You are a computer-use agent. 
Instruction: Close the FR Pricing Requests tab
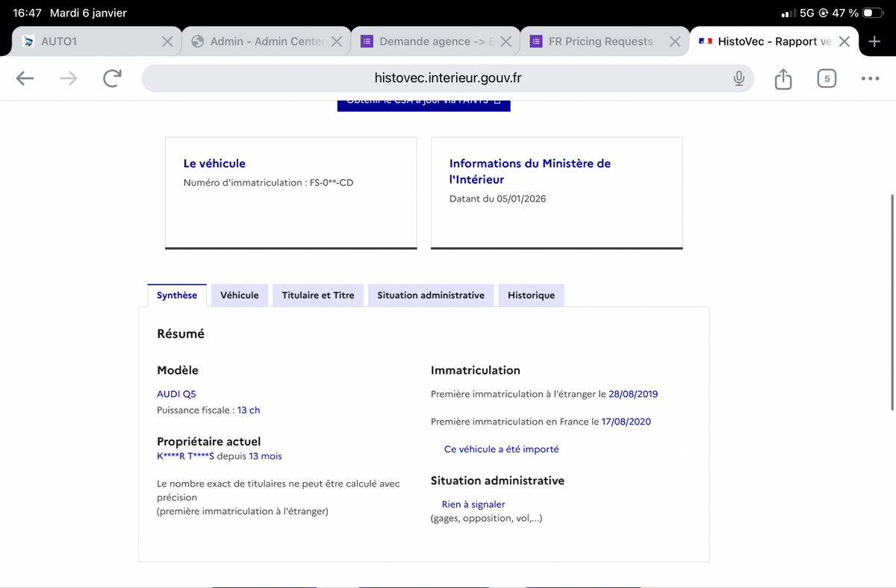[675, 42]
